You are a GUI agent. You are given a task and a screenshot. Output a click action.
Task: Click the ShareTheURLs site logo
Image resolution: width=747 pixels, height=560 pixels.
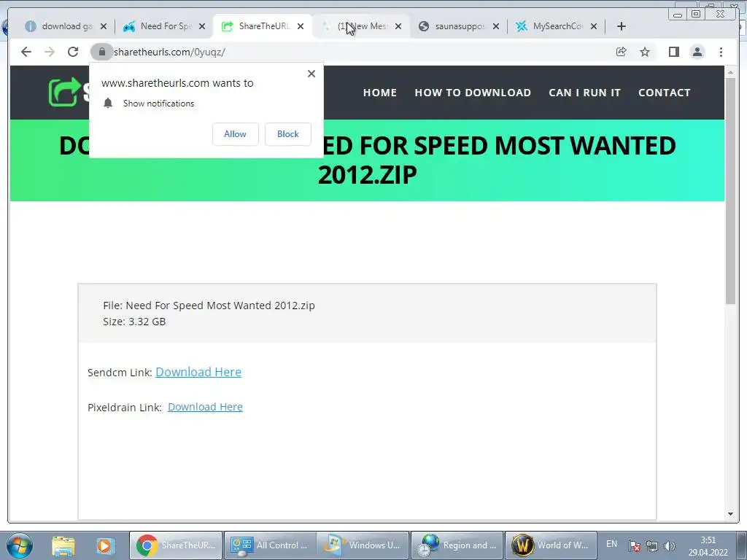tap(69, 92)
